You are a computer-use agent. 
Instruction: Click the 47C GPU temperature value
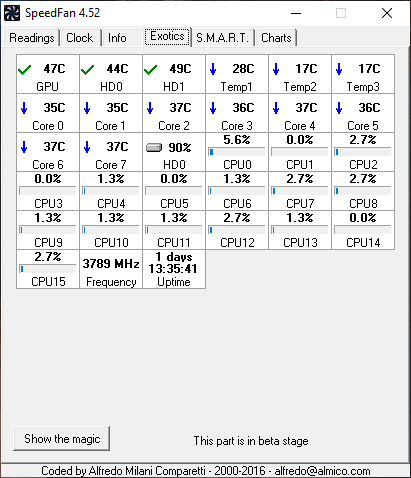54,69
